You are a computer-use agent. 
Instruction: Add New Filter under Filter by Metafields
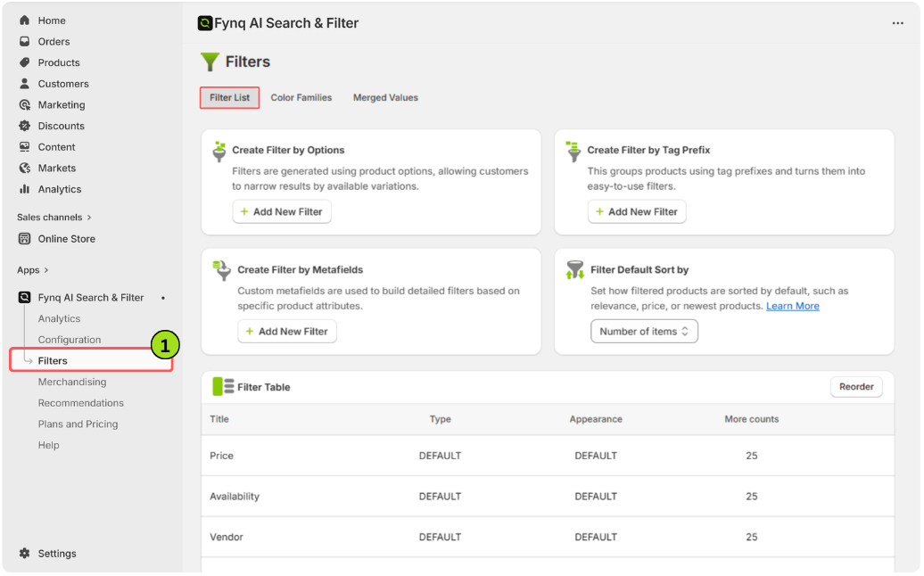tap(287, 332)
